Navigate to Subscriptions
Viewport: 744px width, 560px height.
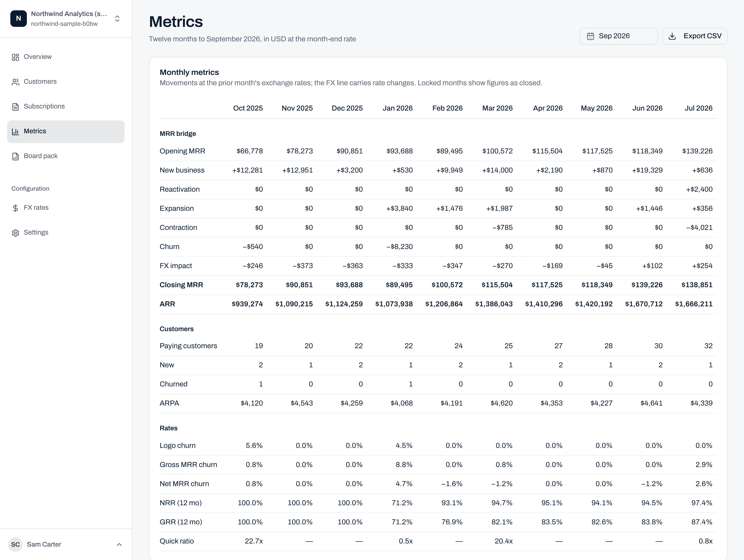click(x=66, y=106)
